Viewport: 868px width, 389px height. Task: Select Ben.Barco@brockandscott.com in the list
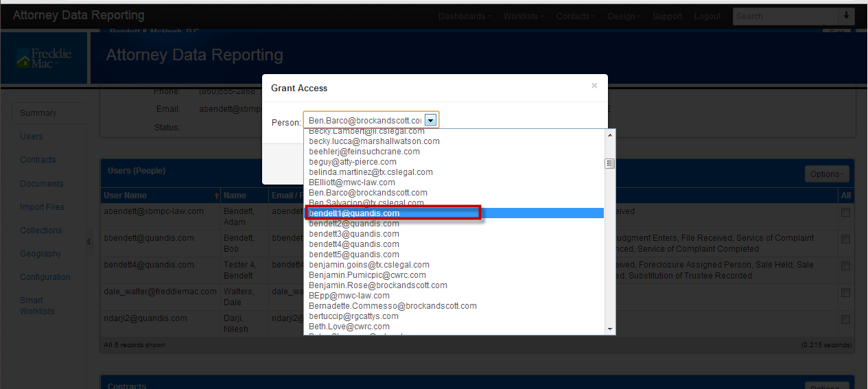tap(454, 193)
